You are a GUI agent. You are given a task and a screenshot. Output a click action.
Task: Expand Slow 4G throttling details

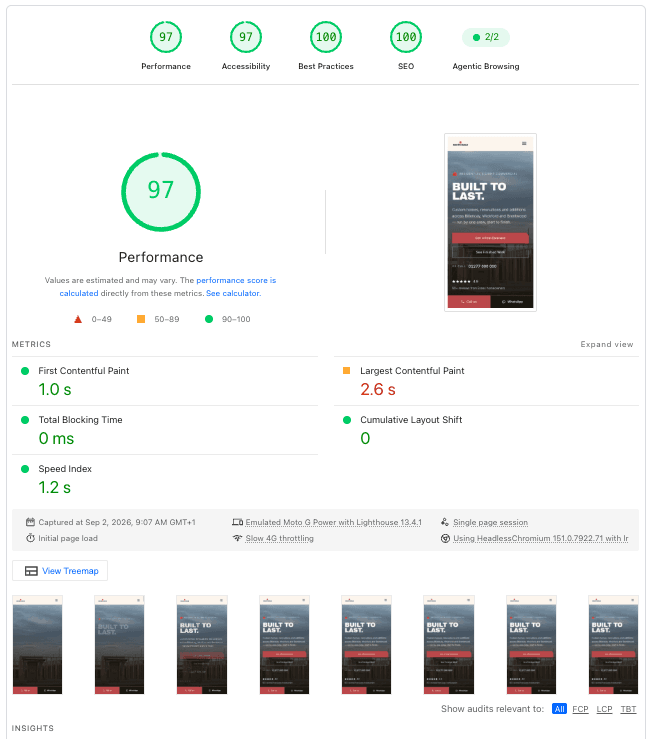pyautogui.click(x=279, y=538)
